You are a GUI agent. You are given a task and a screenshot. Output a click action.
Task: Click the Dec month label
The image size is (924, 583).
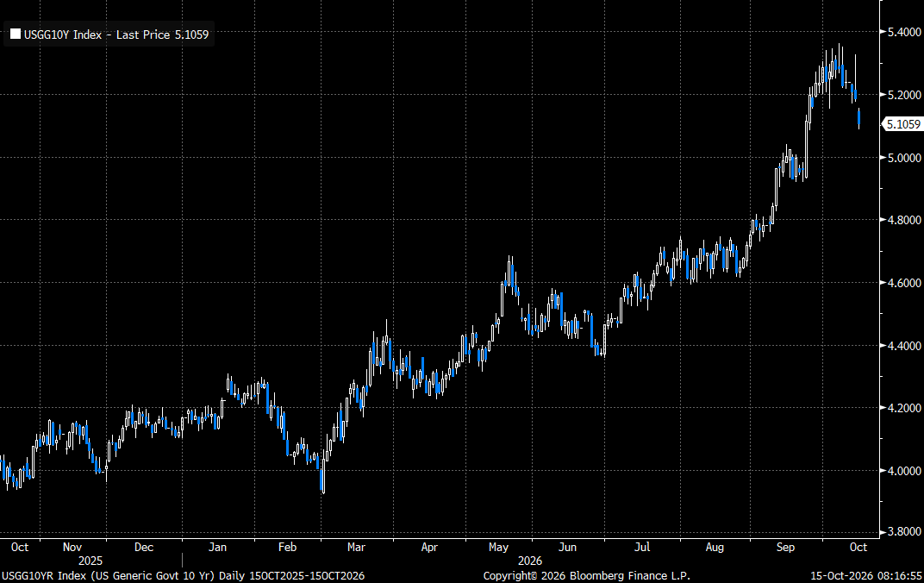coord(144,547)
